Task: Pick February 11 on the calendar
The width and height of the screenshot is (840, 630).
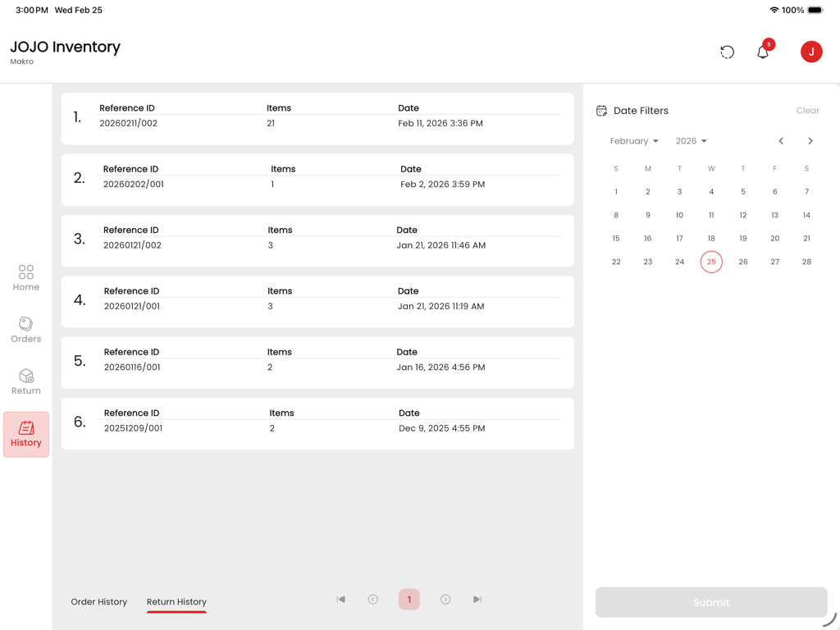Action: pos(711,215)
